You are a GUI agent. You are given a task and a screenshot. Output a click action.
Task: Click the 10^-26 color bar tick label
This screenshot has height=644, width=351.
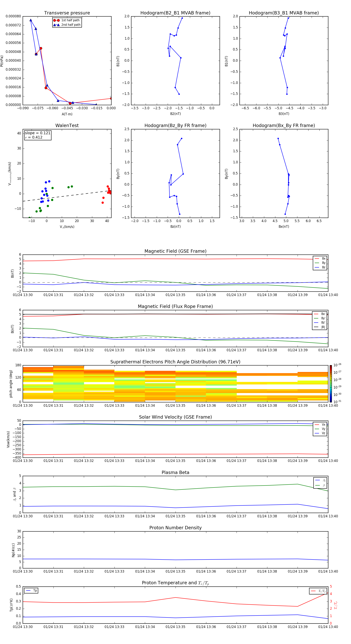(x=337, y=365)
